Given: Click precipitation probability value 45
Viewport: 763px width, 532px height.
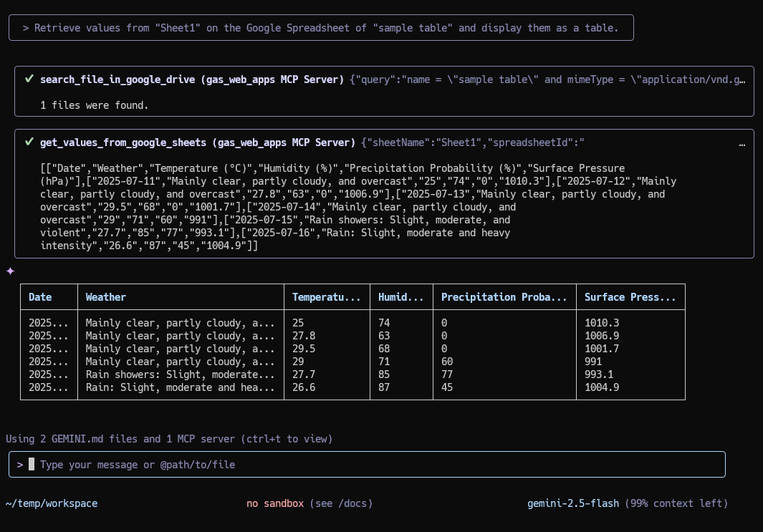Looking at the screenshot, I should [x=447, y=387].
